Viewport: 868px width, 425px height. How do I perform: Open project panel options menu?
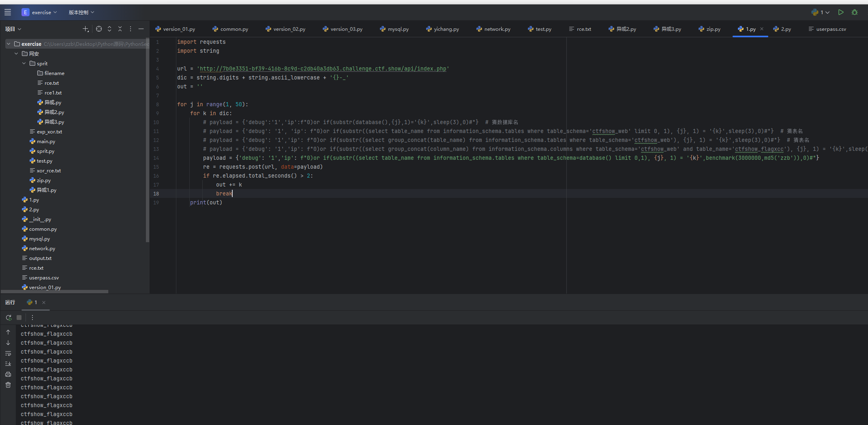click(x=131, y=29)
